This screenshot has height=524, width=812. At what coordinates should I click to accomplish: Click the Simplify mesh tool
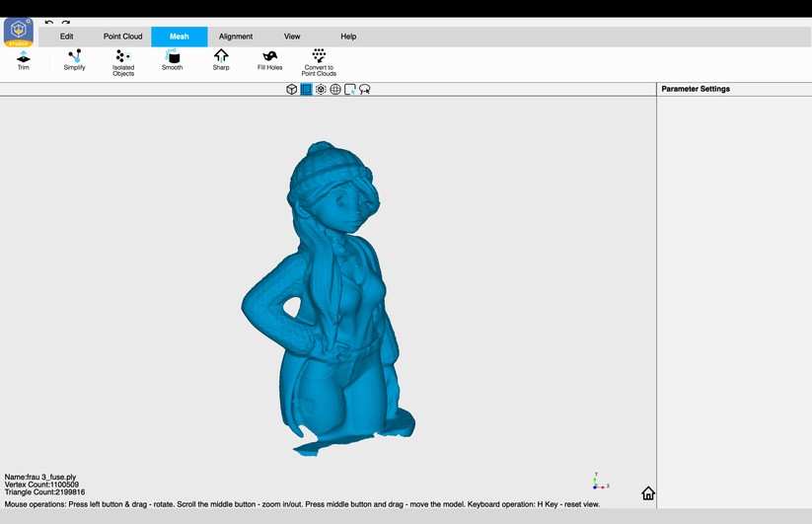coord(74,60)
